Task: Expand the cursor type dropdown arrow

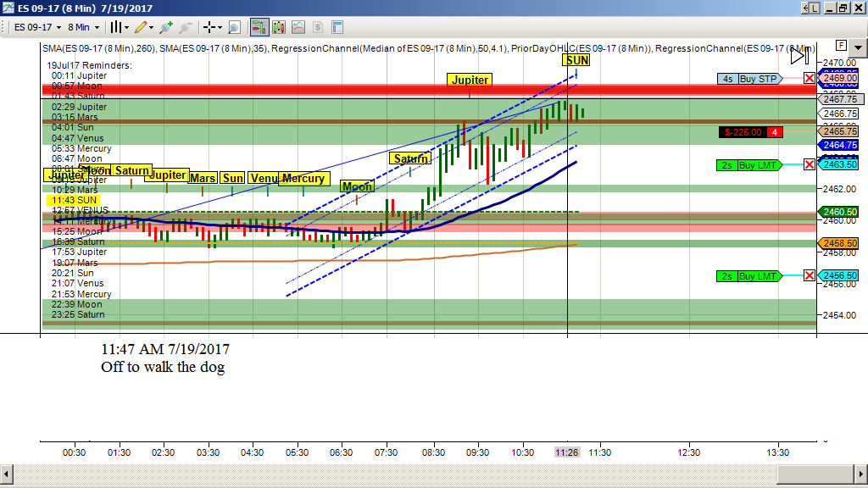Action: 220,27
